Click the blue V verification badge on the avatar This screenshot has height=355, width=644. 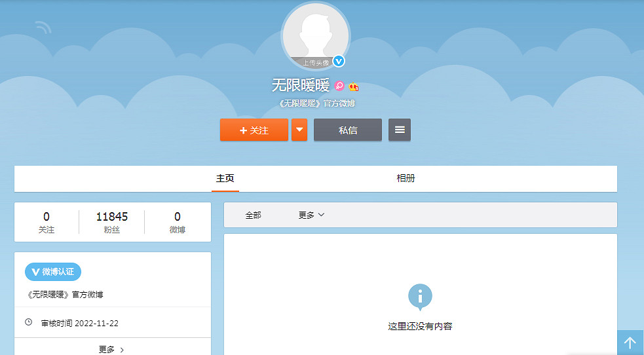(339, 61)
